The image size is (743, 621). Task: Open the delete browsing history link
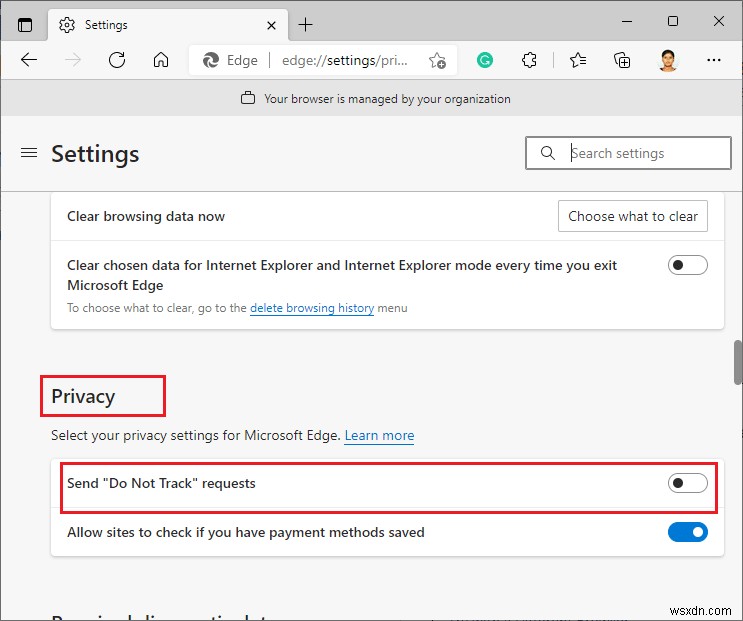(312, 308)
